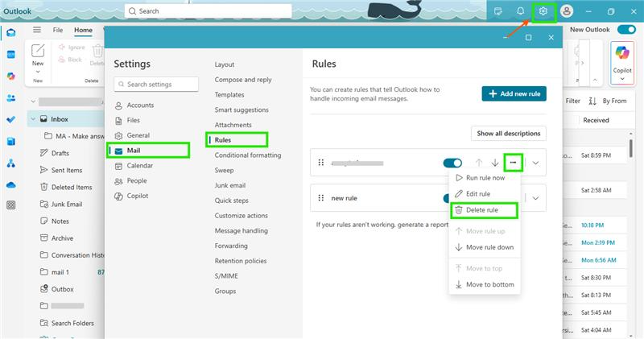
Task: Choose Edit rule
Action: click(485, 194)
